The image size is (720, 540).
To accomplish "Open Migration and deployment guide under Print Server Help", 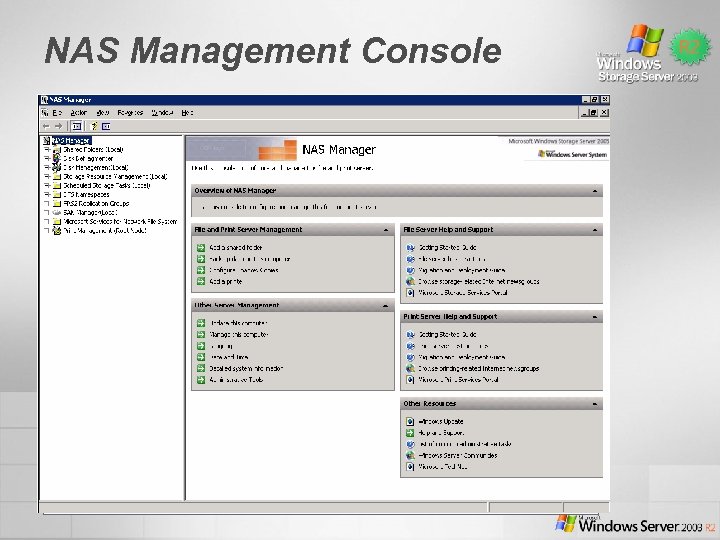I will [461, 357].
